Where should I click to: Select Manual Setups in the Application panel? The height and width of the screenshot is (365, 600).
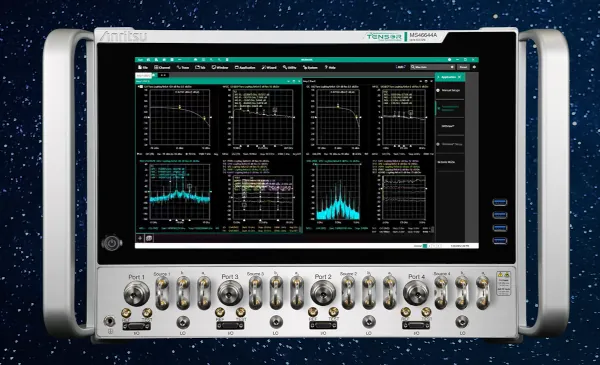pyautogui.click(x=450, y=90)
